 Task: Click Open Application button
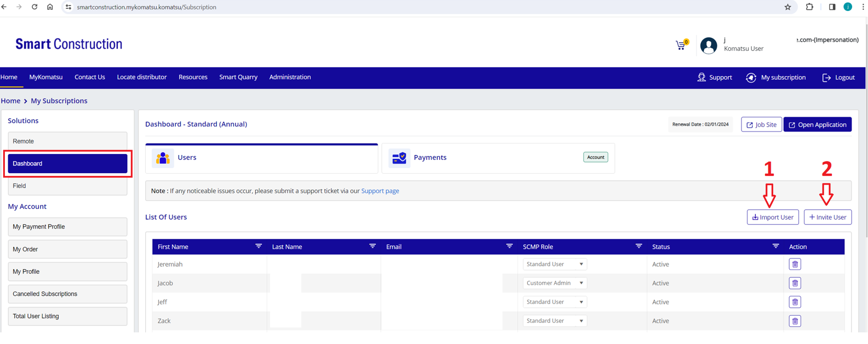[x=817, y=125]
